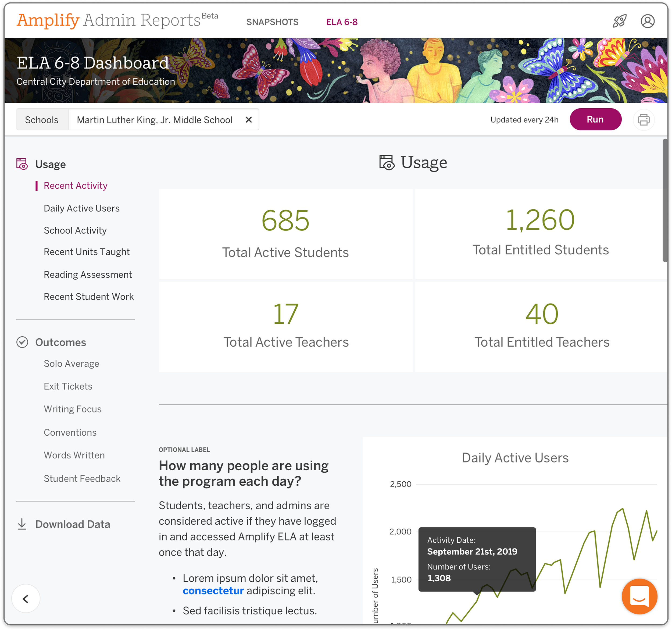Remove Martin Luther King school filter
672x630 pixels.
coord(248,120)
